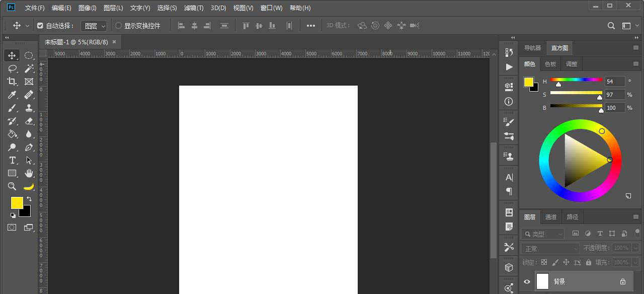The image size is (644, 294).
Task: Select the Crop tool
Action: (x=12, y=82)
